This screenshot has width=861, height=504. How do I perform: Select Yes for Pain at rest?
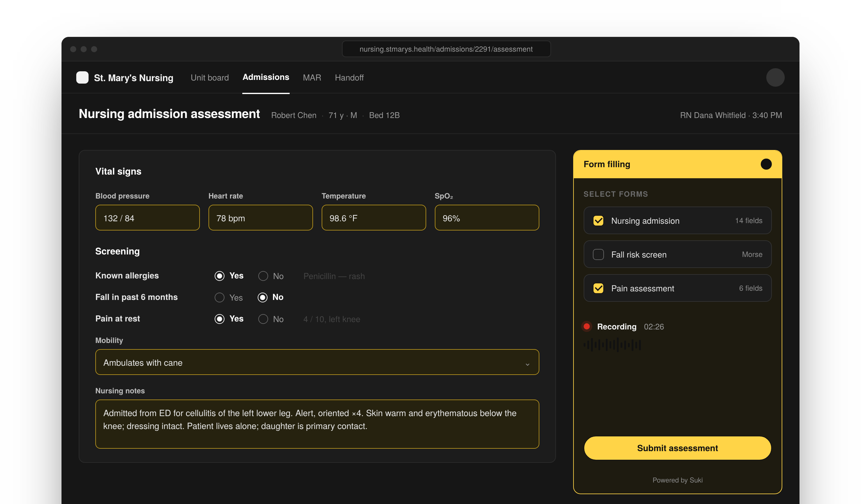point(219,319)
